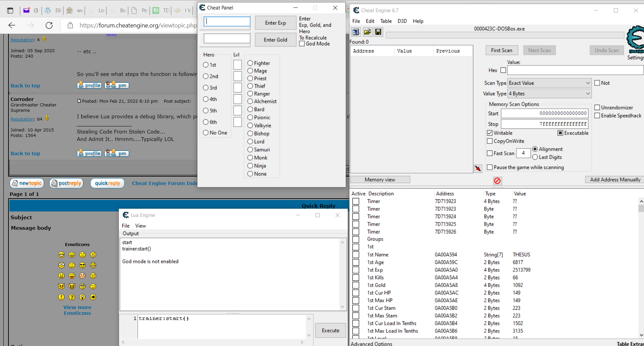The height and width of the screenshot is (346, 644).
Task: Click the browser back arrow
Action: pos(12,25)
